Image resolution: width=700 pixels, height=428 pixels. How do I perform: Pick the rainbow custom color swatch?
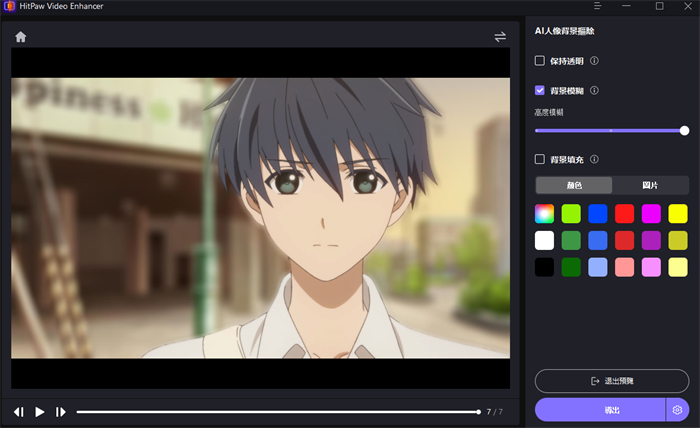544,212
